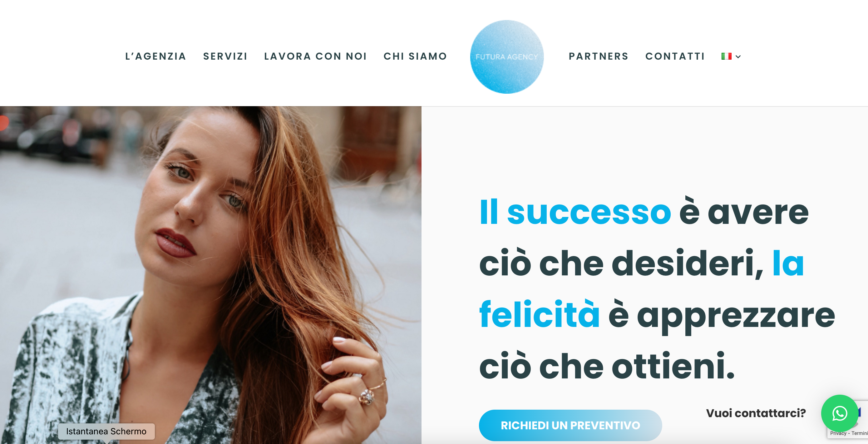Select the Italian flag language icon
Image resolution: width=868 pixels, height=444 pixels.
[x=726, y=56]
